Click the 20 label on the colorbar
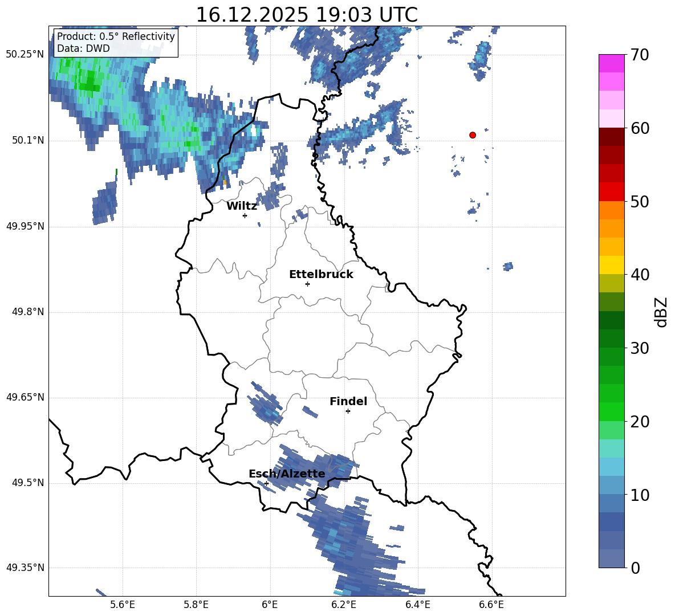The height and width of the screenshot is (616, 675). (640, 422)
